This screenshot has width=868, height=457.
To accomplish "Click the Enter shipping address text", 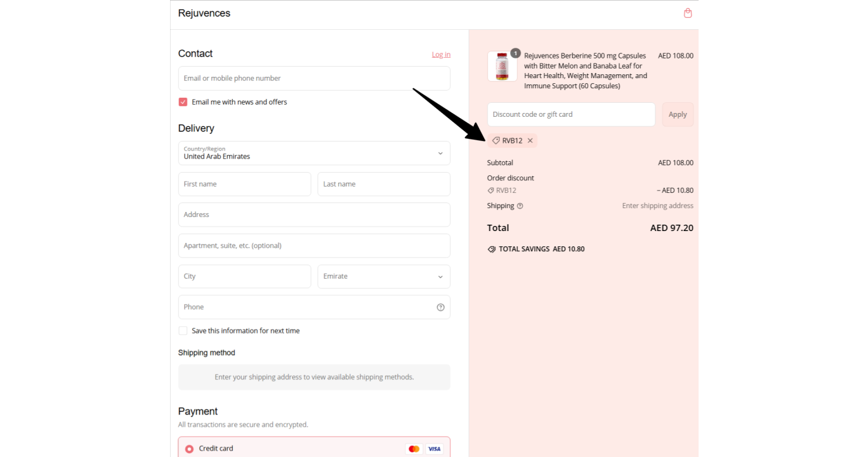I will (657, 206).
